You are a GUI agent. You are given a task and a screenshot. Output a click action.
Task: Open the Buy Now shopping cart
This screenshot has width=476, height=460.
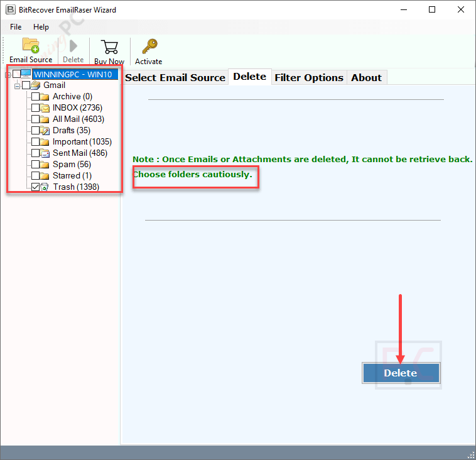tap(109, 47)
